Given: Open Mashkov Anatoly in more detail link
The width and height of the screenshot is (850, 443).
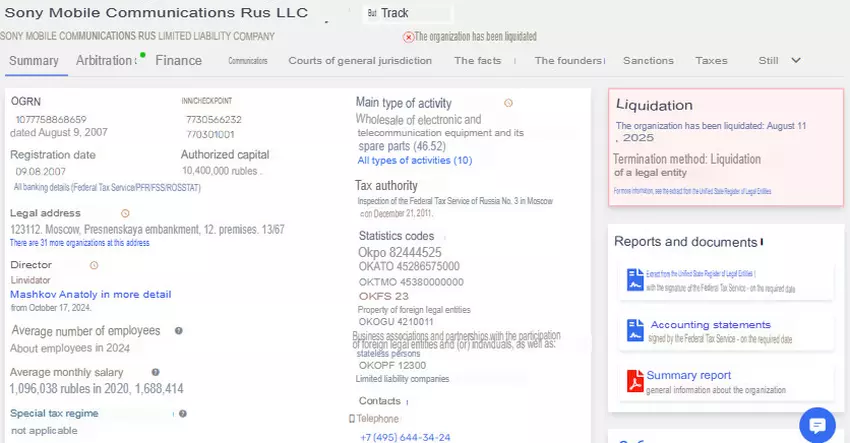Looking at the screenshot, I should (90, 294).
